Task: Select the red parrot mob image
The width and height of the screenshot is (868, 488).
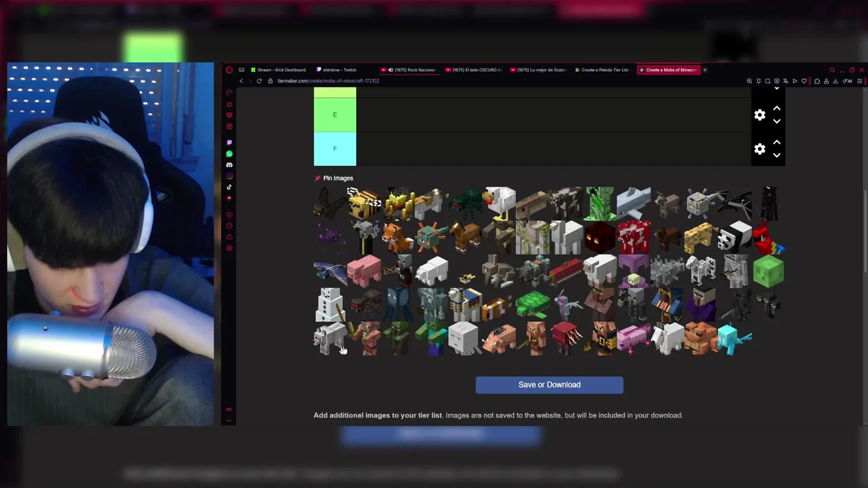Action: coord(768,238)
